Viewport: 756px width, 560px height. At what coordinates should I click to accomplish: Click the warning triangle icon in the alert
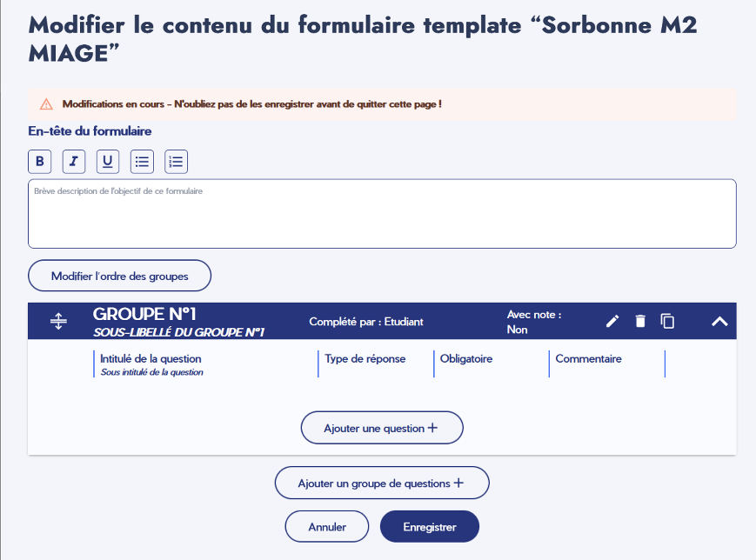click(46, 104)
